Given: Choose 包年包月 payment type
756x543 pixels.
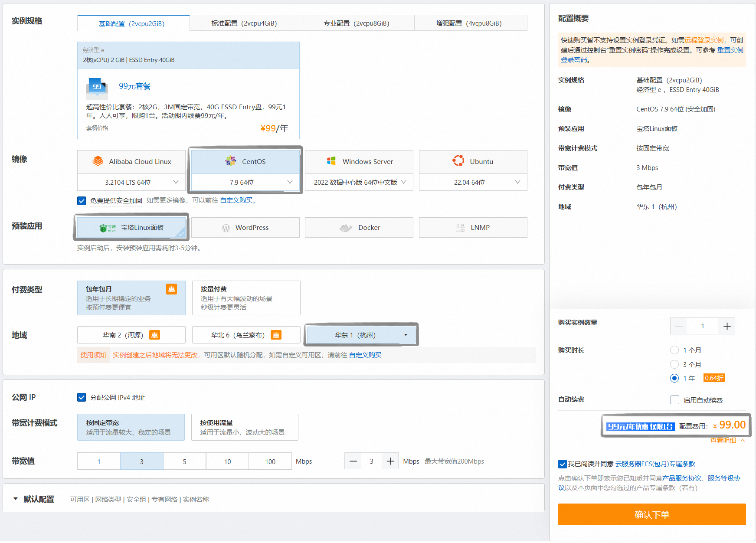Looking at the screenshot, I should click(x=131, y=298).
